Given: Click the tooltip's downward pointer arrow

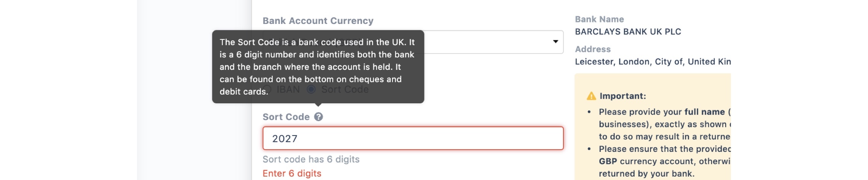Looking at the screenshot, I should click(319, 105).
